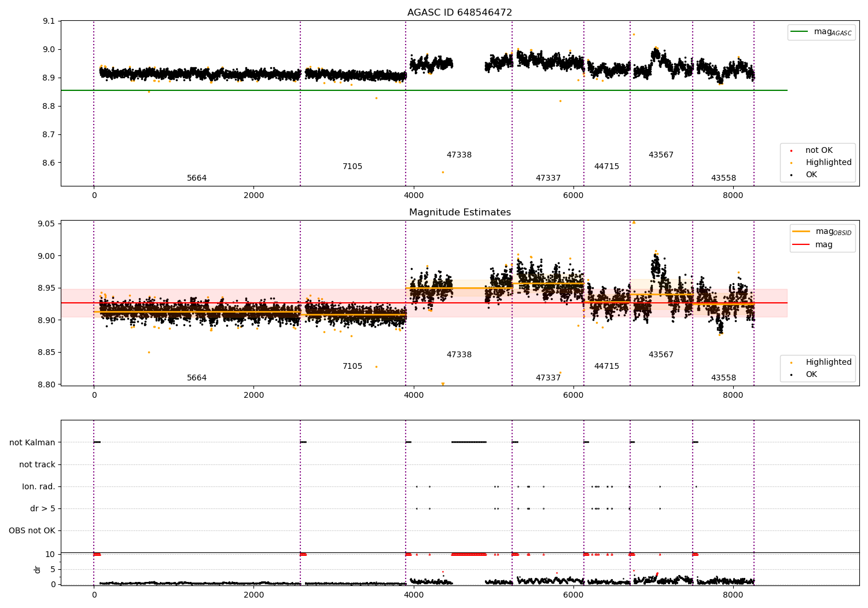Click the 9.05 tick on middle plot y-axis

(x=47, y=224)
